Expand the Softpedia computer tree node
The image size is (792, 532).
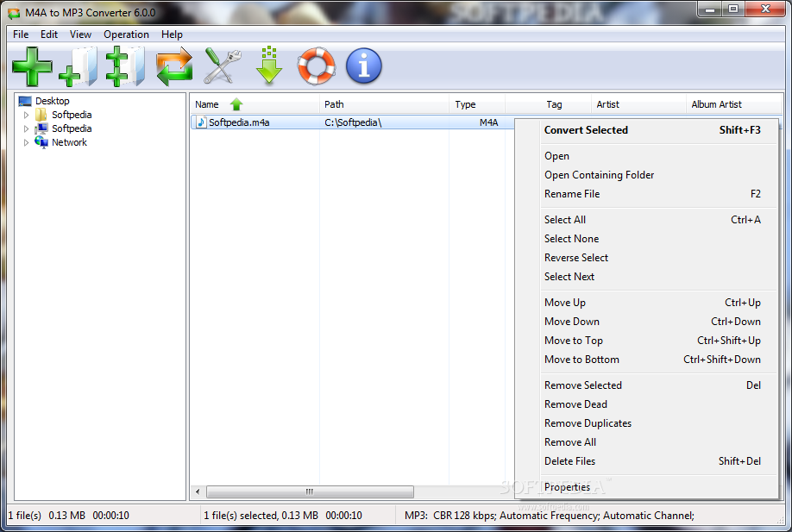pos(26,128)
